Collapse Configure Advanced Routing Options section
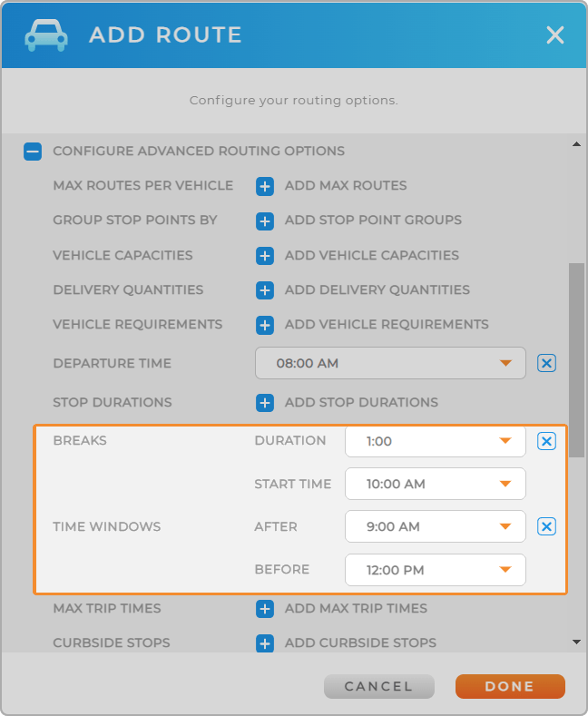 coord(33,152)
